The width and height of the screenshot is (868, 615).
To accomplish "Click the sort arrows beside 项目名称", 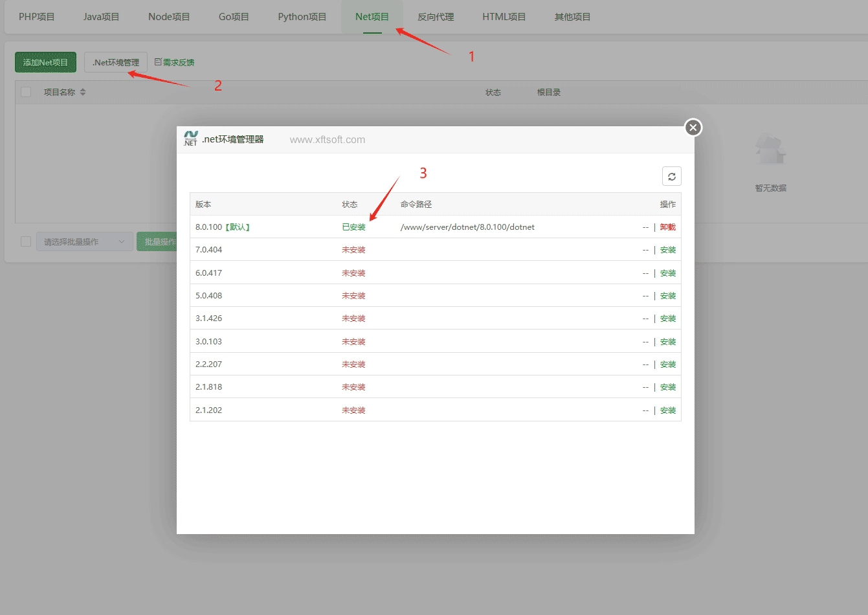I will coord(83,93).
